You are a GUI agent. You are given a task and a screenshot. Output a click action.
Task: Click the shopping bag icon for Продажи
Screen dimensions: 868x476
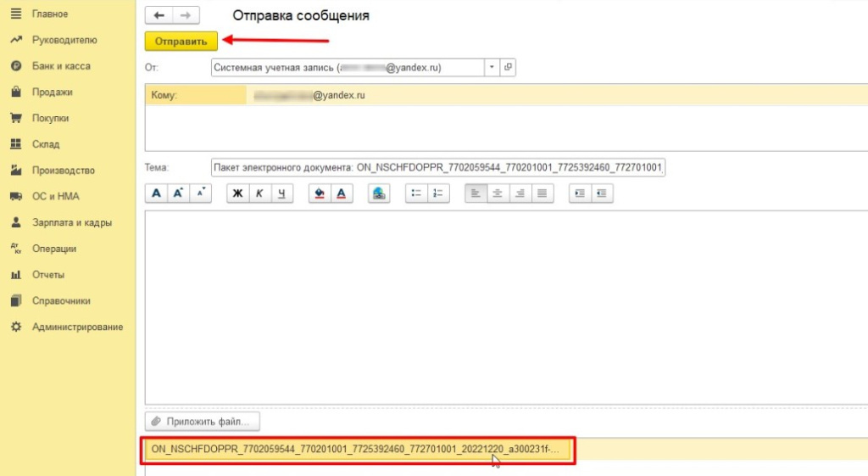16,92
